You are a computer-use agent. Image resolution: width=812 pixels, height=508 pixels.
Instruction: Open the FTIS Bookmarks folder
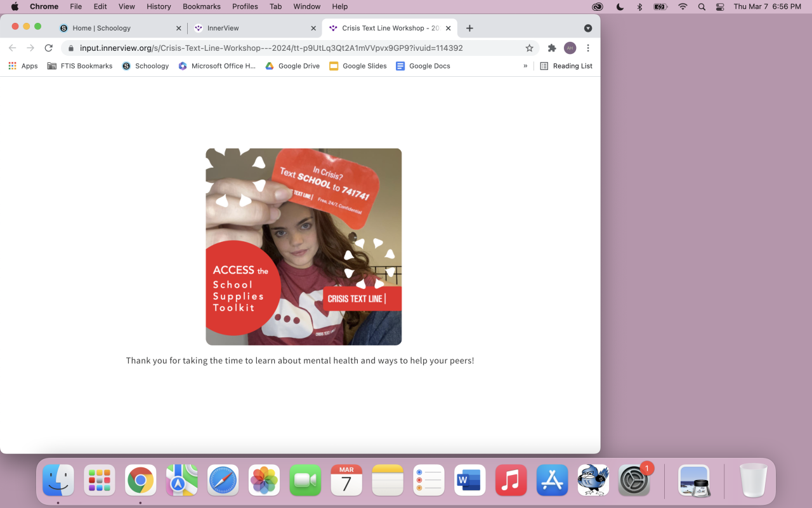[80, 66]
